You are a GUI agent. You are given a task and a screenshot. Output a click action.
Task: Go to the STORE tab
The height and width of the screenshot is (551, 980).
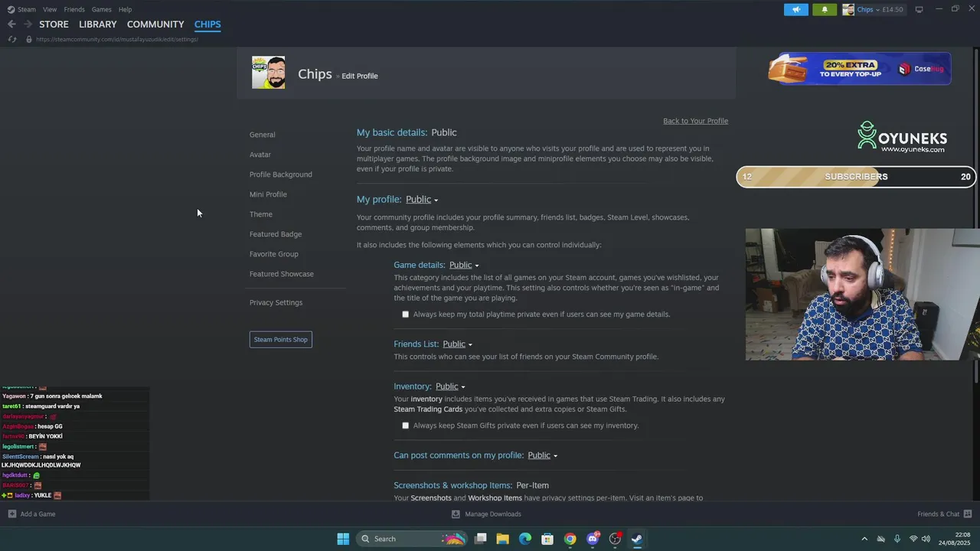(54, 24)
